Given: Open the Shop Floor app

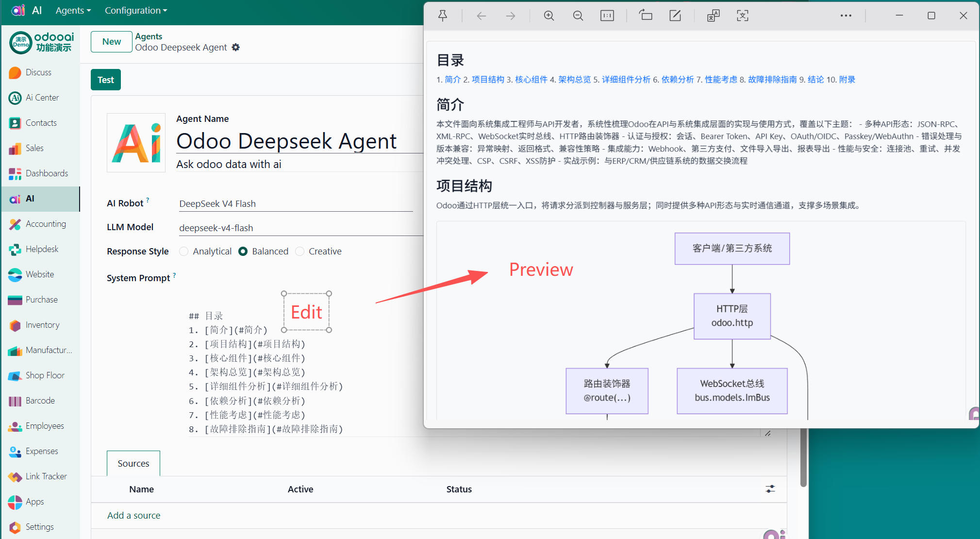Looking at the screenshot, I should pyautogui.click(x=40, y=375).
